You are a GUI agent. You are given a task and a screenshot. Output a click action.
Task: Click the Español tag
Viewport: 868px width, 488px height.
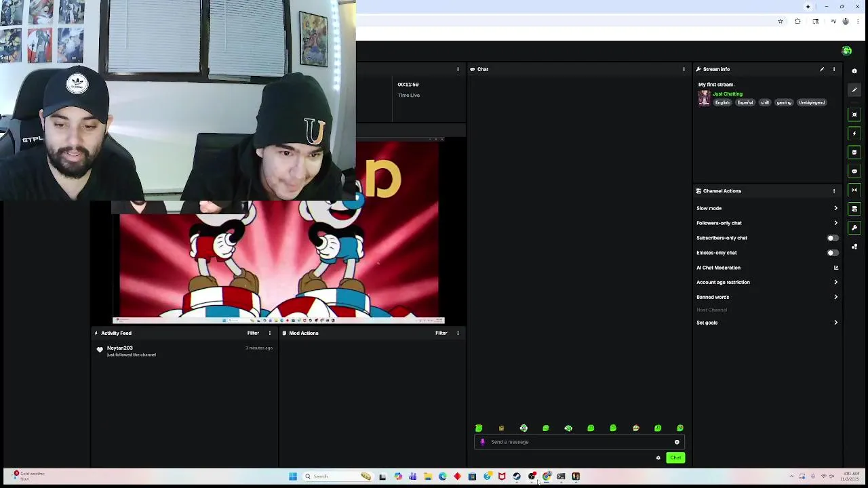(745, 102)
